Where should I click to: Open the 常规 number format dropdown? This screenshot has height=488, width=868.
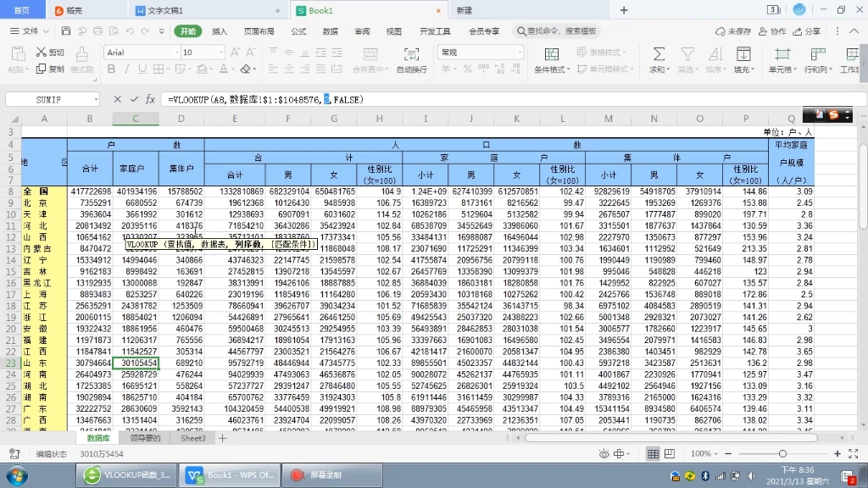click(x=519, y=51)
